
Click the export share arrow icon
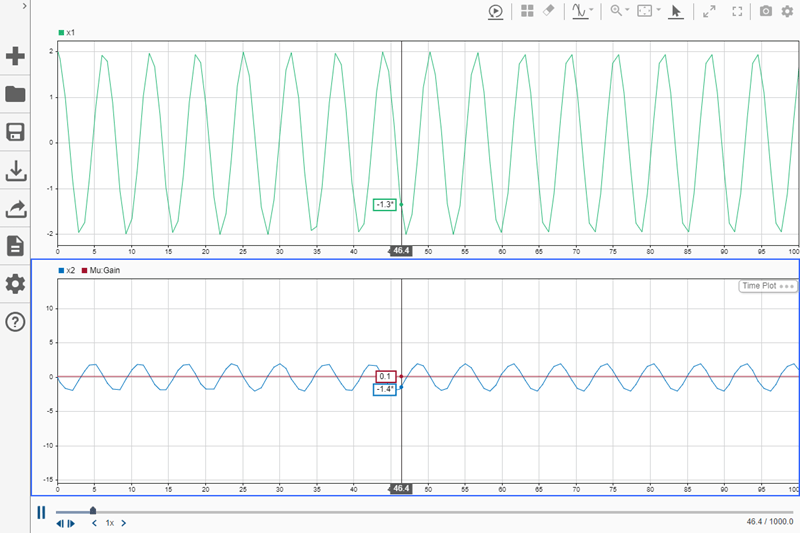click(x=15, y=209)
